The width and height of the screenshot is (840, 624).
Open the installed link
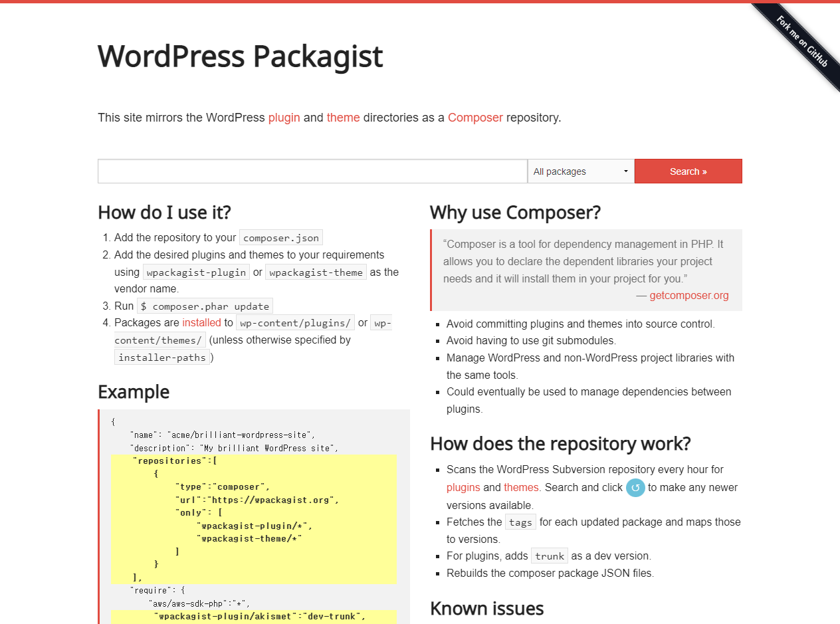click(201, 322)
